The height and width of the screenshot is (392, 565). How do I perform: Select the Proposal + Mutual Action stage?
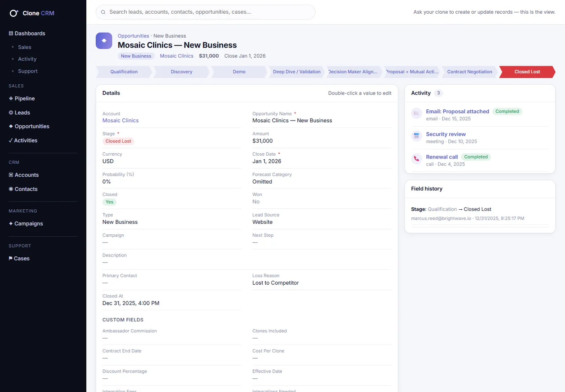[x=412, y=72]
